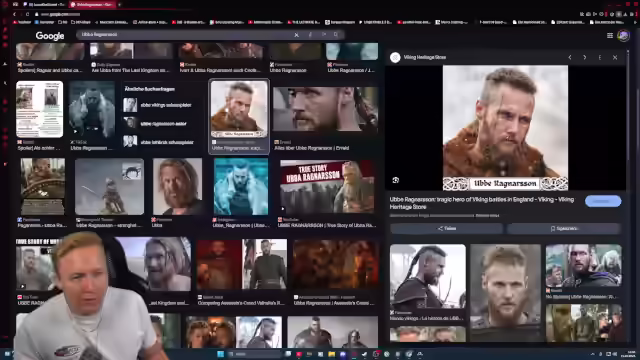
Task: Open the Google account profile avatar
Action: [623, 36]
